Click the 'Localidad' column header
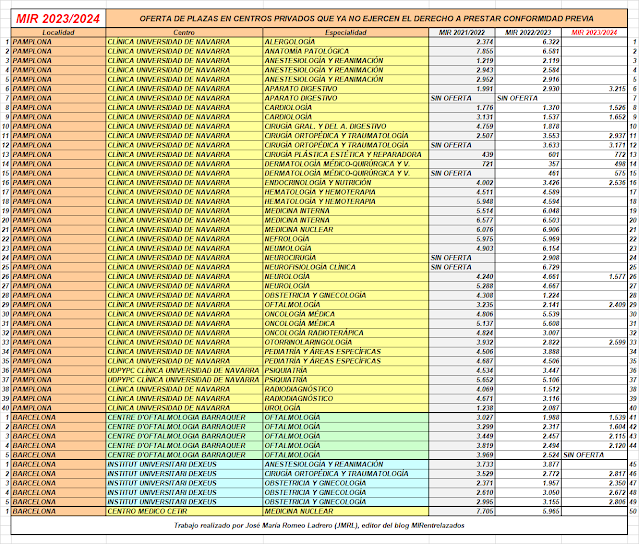639x544 pixels. click(58, 33)
